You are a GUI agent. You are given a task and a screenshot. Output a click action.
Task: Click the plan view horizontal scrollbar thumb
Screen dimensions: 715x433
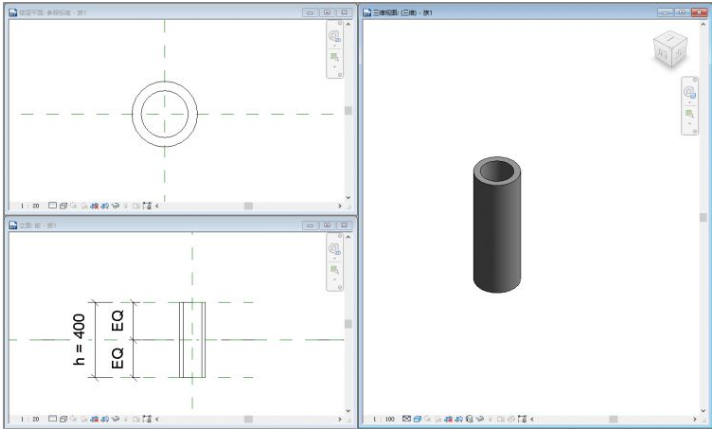249,206
